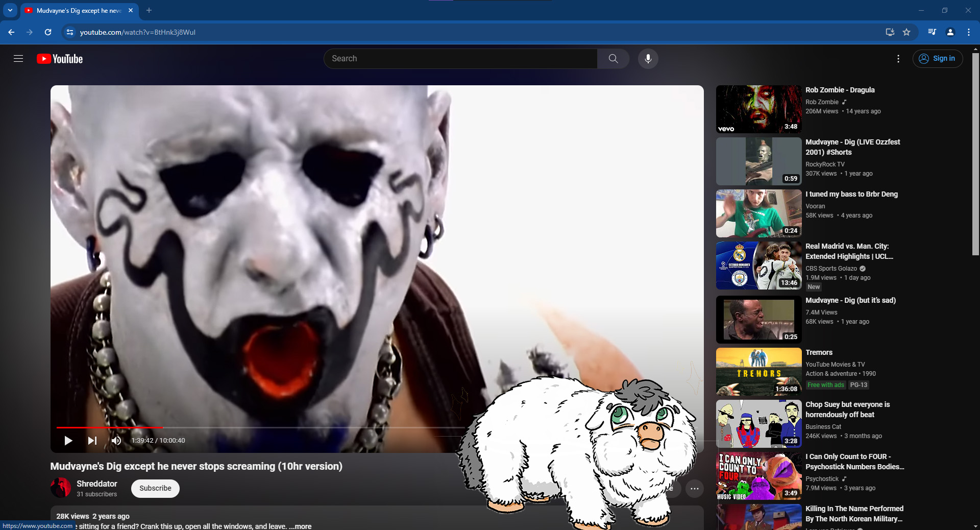Expand the browser tab search dropdown

click(x=10, y=10)
